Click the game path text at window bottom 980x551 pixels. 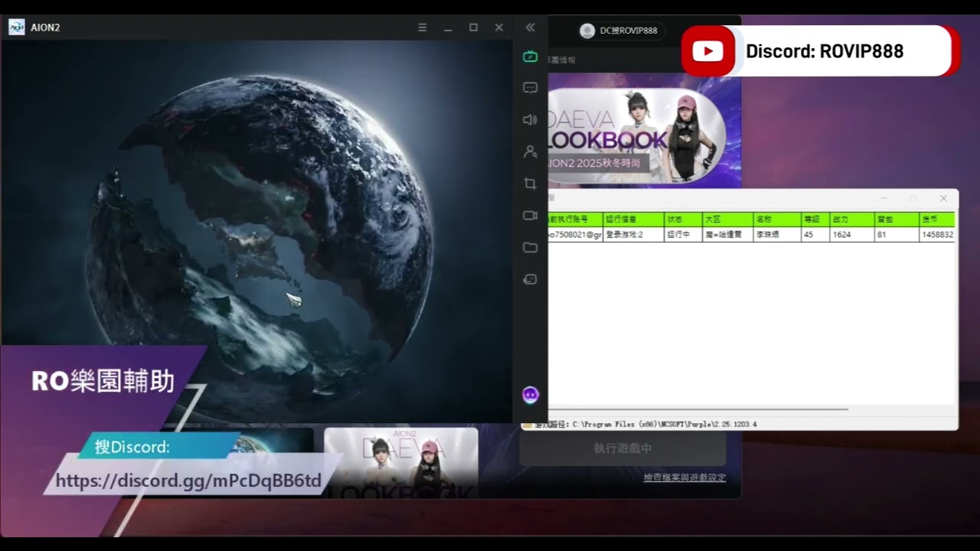646,424
